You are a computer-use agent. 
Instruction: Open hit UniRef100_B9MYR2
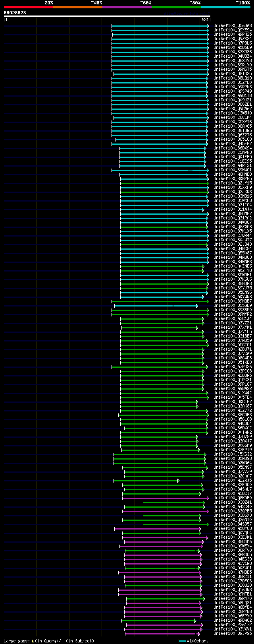(x=233, y=314)
